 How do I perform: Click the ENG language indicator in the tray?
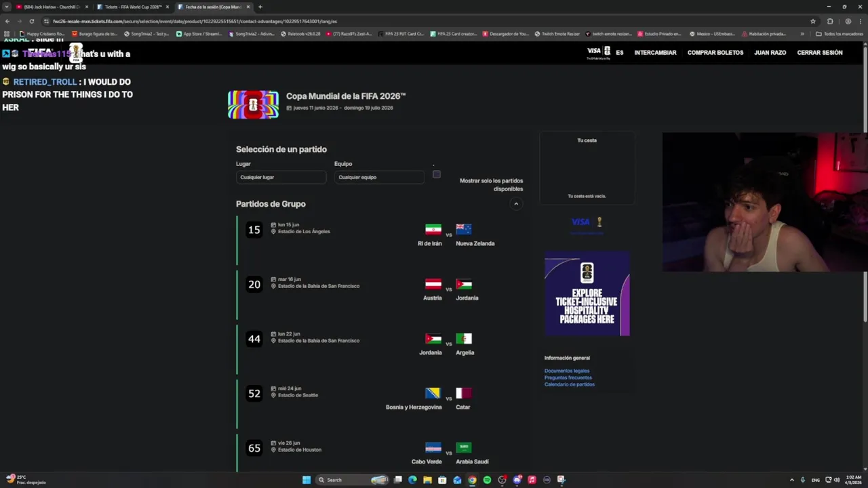pos(816,480)
